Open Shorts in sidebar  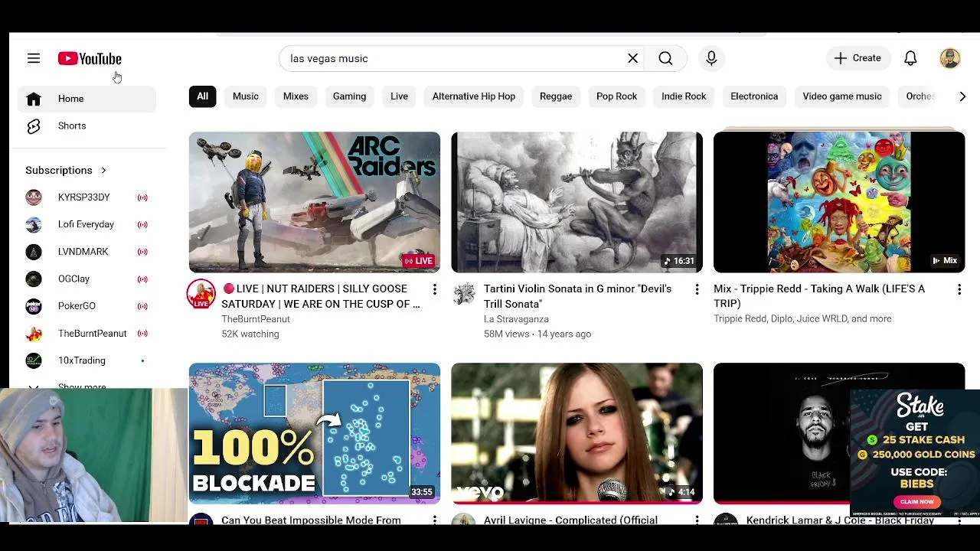pos(87,126)
